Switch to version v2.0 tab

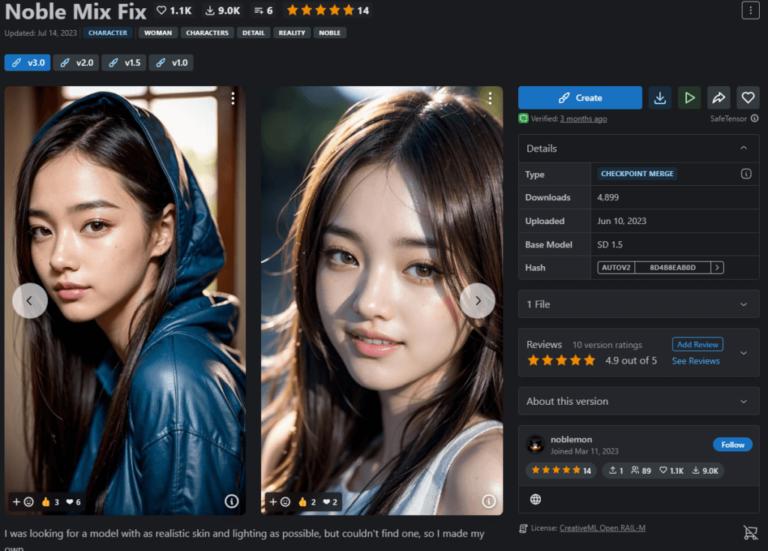[76, 62]
